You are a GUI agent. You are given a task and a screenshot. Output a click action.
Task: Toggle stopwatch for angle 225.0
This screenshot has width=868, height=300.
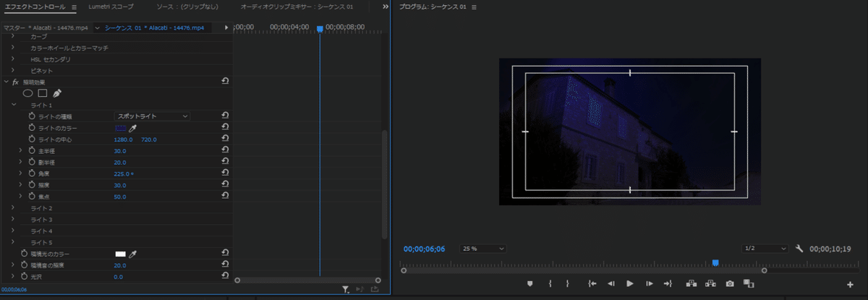point(31,173)
